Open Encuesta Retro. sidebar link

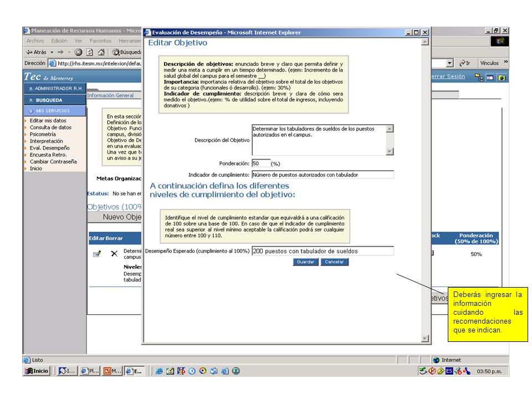coord(48,155)
